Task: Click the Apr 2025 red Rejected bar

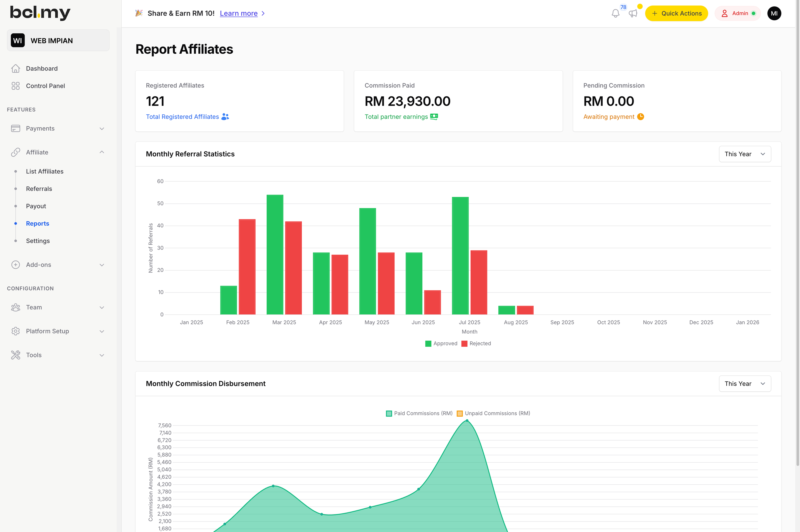Action: [x=340, y=285]
